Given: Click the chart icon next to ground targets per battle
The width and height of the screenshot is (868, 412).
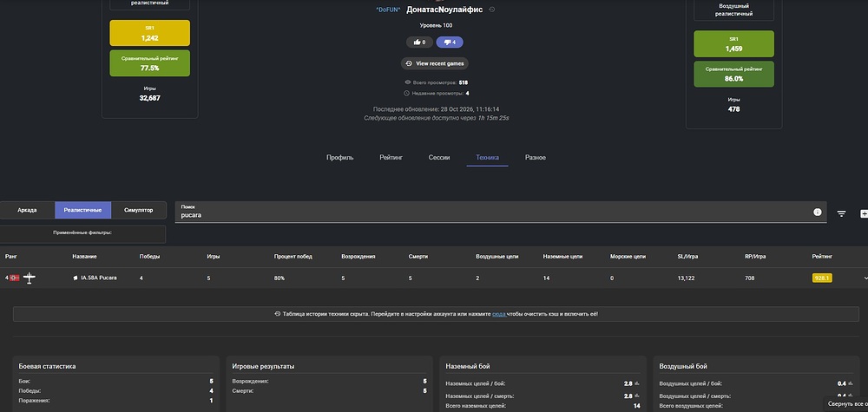Looking at the screenshot, I should 637,383.
